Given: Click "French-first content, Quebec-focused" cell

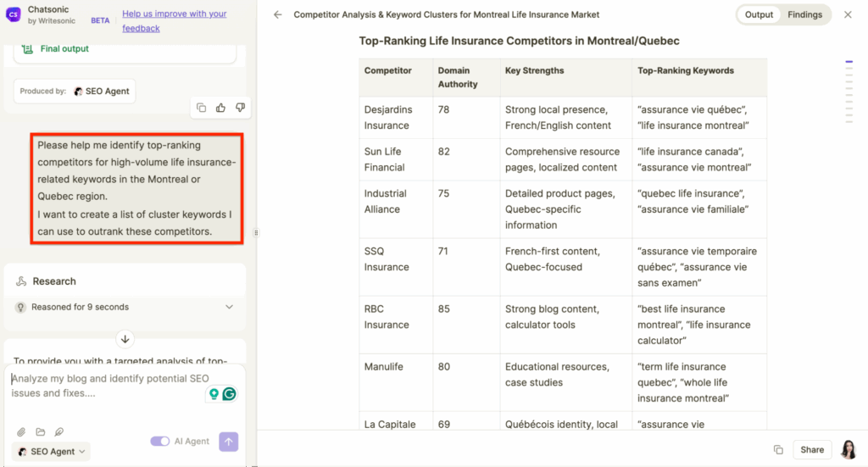Looking at the screenshot, I should [566, 267].
